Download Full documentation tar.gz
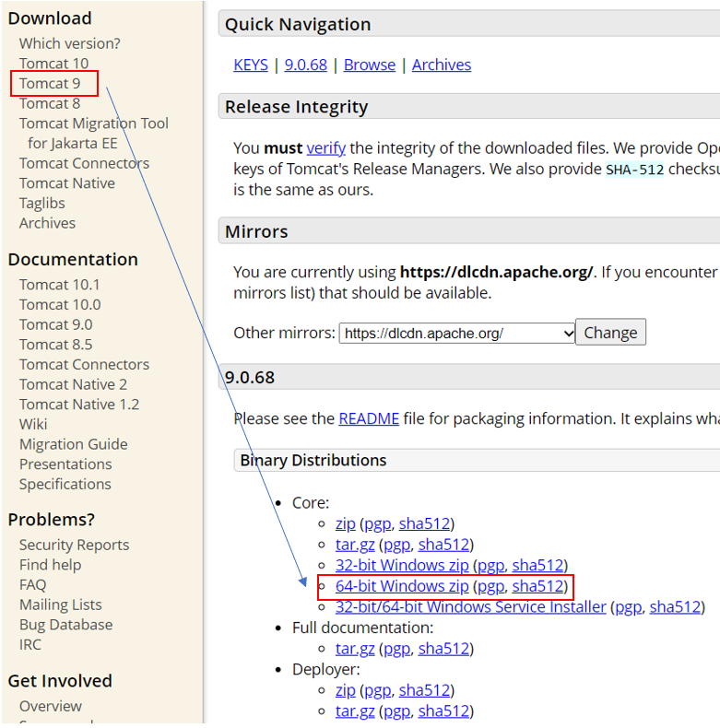 tap(355, 649)
